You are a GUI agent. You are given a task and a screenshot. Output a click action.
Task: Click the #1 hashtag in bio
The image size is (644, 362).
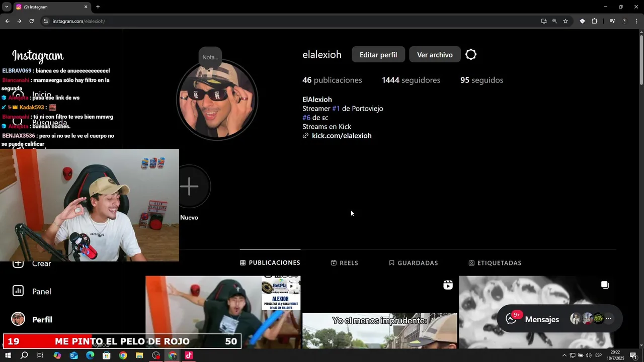pyautogui.click(x=336, y=109)
